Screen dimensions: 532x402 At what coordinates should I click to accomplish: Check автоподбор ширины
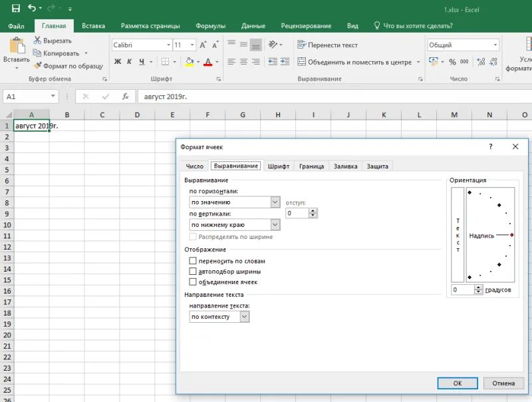(193, 272)
